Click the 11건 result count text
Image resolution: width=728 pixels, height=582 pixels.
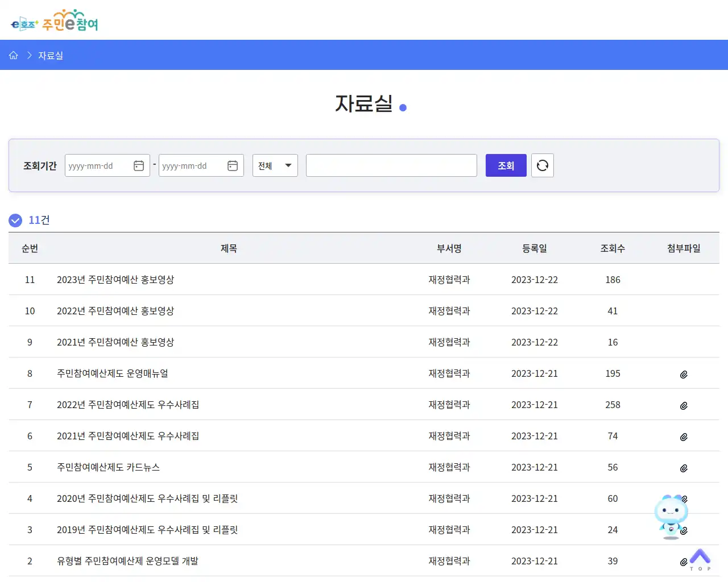click(x=39, y=220)
